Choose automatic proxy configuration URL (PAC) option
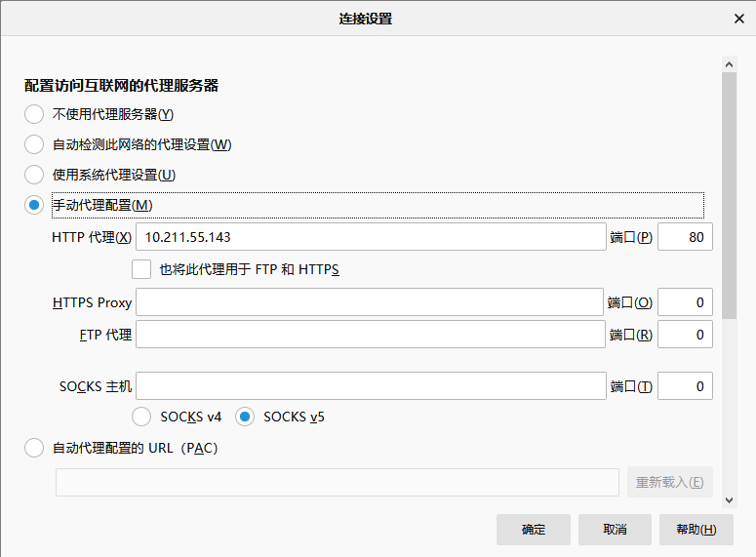The width and height of the screenshot is (756, 557). (34, 448)
